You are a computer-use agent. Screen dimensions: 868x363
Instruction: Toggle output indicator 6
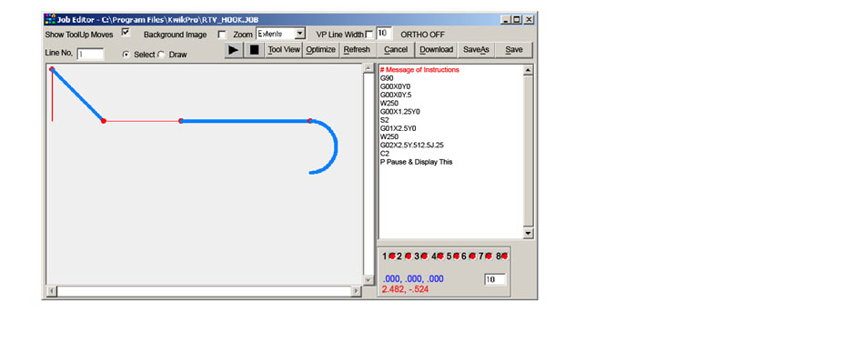click(472, 257)
